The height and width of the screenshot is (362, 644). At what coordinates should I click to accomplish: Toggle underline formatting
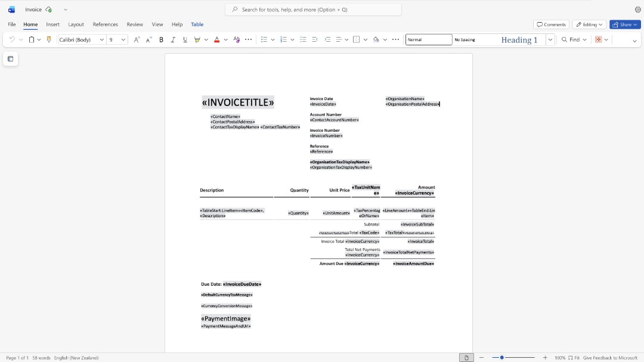coord(185,39)
